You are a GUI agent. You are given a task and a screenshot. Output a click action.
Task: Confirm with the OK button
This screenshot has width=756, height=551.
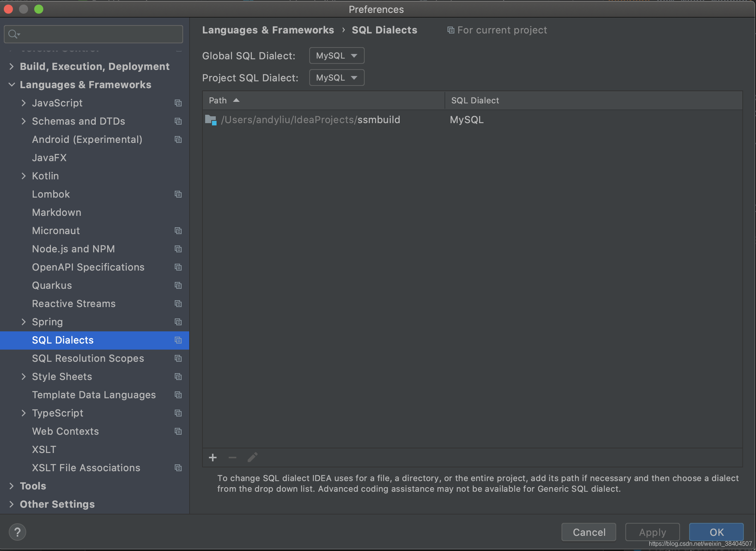[716, 532]
